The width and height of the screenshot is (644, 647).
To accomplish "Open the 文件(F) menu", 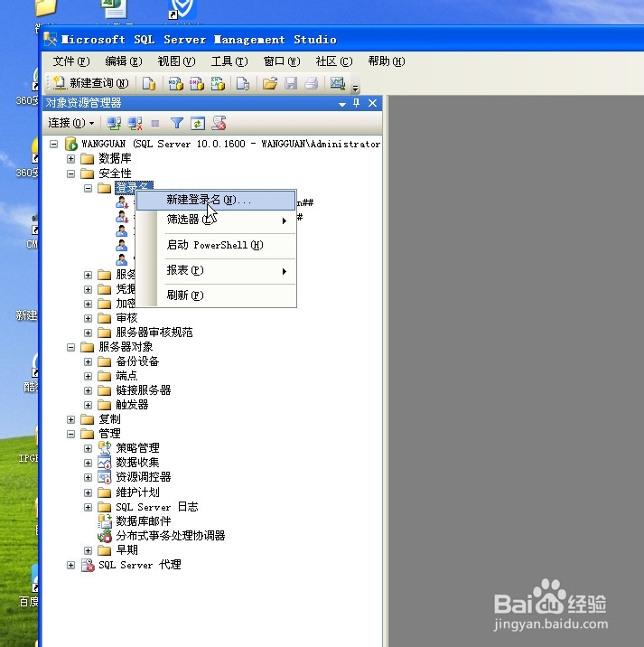I will 71,61.
